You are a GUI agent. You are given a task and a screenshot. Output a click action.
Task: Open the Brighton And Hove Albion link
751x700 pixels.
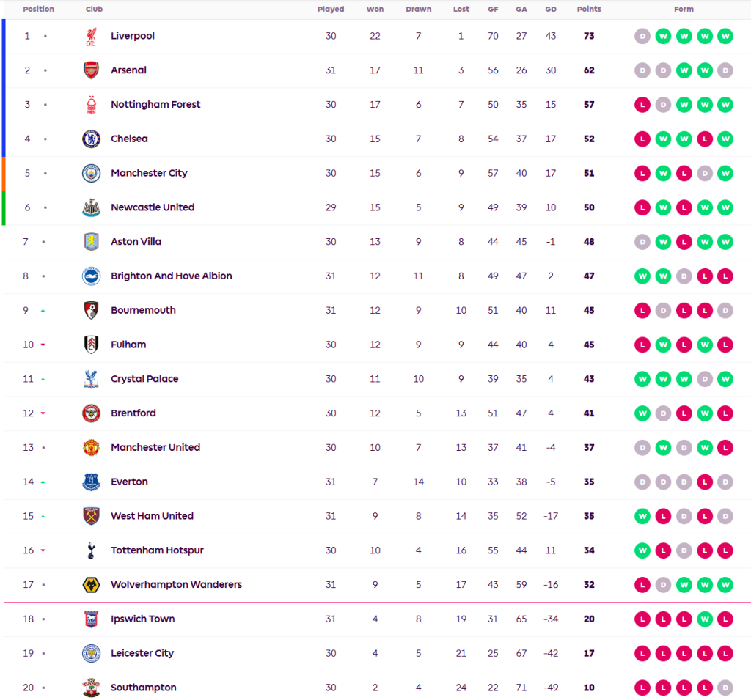tap(171, 276)
